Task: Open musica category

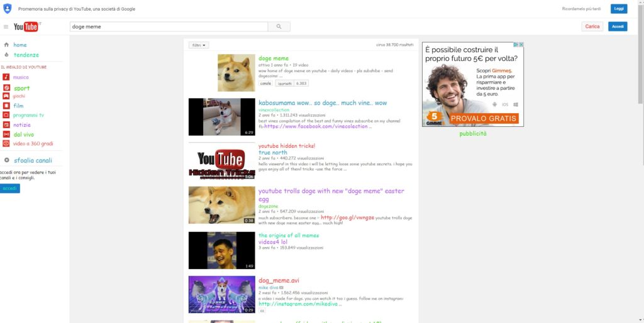Action: [x=21, y=77]
